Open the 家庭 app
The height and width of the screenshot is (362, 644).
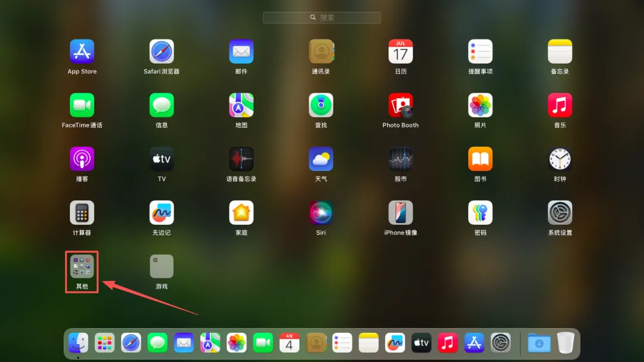tap(241, 213)
